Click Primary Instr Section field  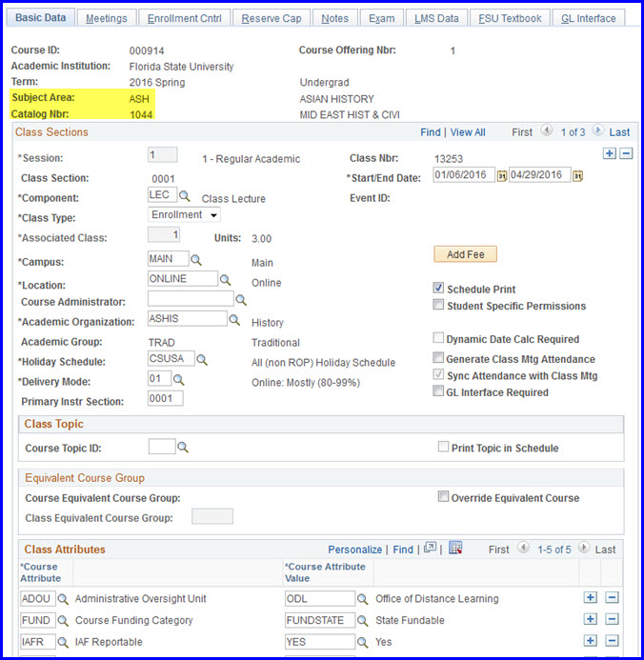click(x=166, y=398)
